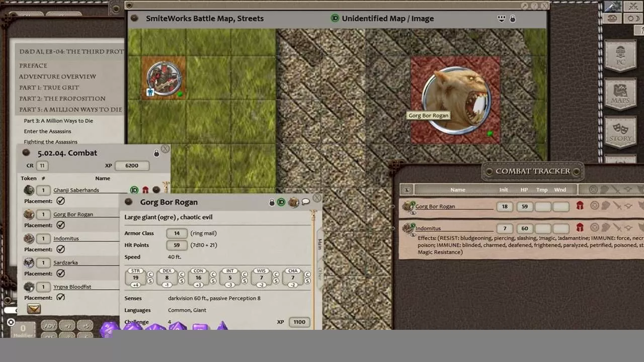Image resolution: width=644 pixels, height=362 pixels.
Task: Collapse Part 3: A Million Ways to Die heading
Action: click(70, 110)
